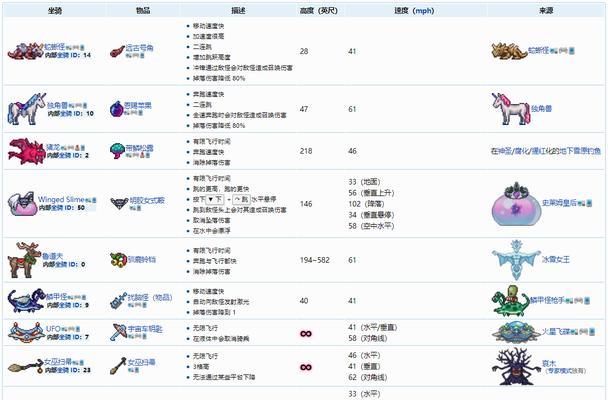608x400 pixels.
Task: Click the 物品 column header
Action: pyautogui.click(x=143, y=10)
